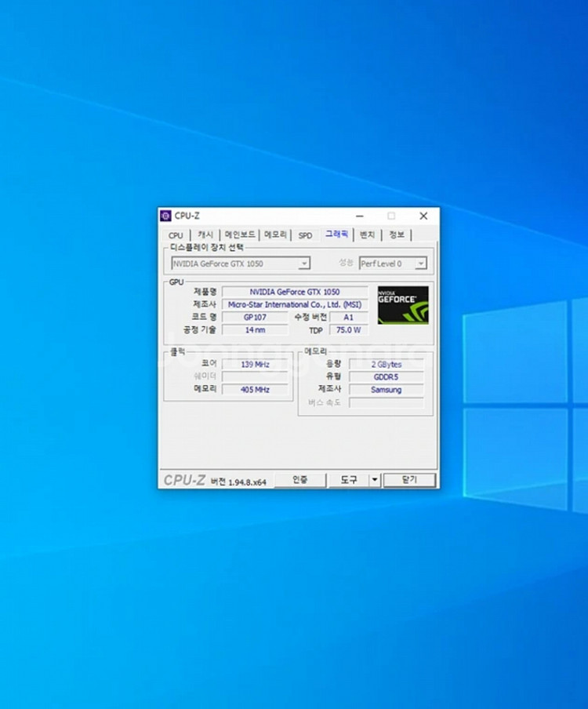Open the SPD tab

[x=305, y=235]
